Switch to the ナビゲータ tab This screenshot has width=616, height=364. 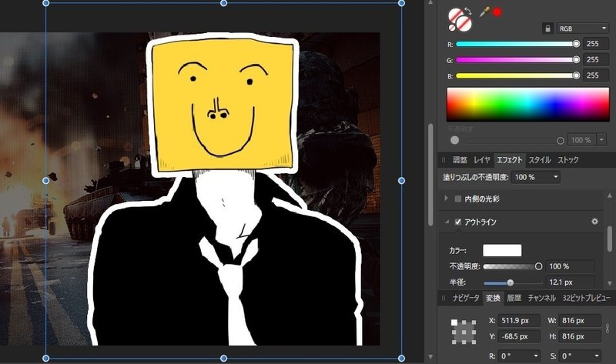pos(466,298)
